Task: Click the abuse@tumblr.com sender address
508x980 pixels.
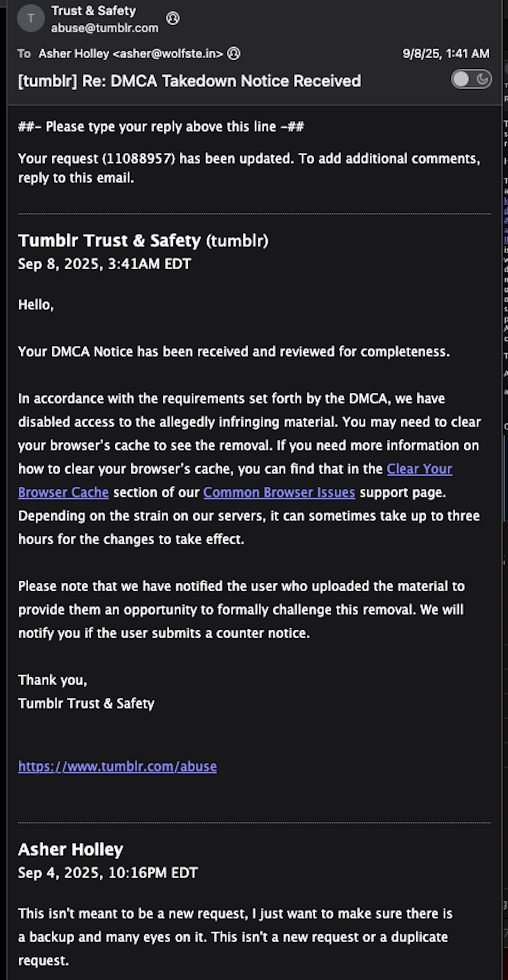Action: (x=105, y=28)
